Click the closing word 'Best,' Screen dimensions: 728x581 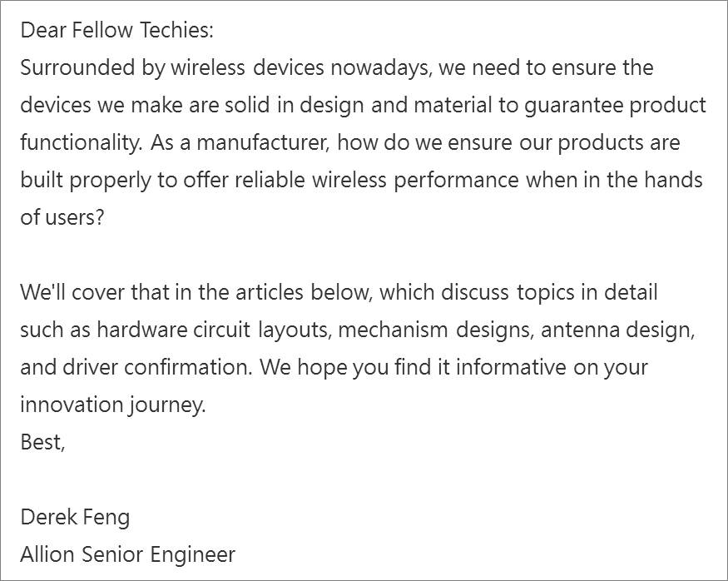tap(42, 442)
